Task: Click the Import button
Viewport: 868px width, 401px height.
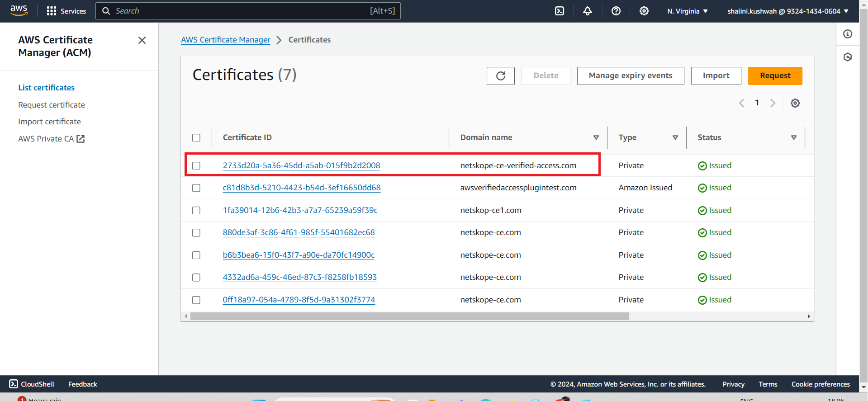Action: 716,76
